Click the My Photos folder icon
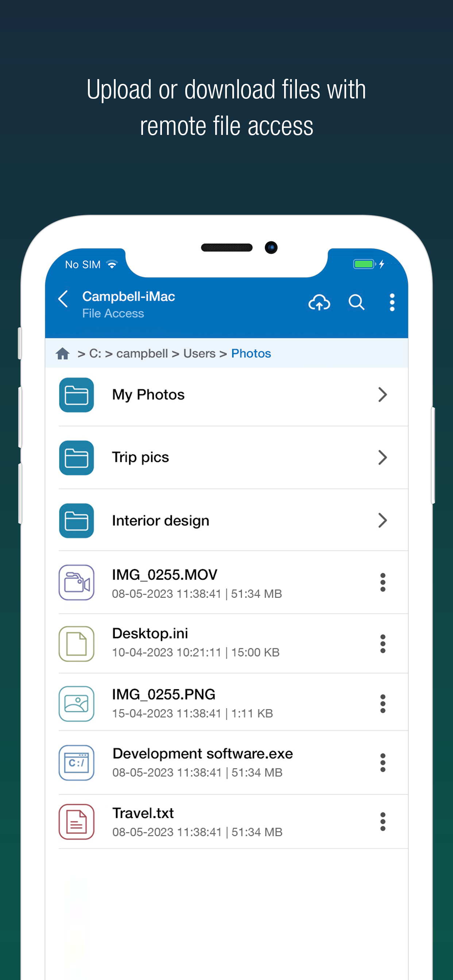The width and height of the screenshot is (453, 980). click(77, 395)
